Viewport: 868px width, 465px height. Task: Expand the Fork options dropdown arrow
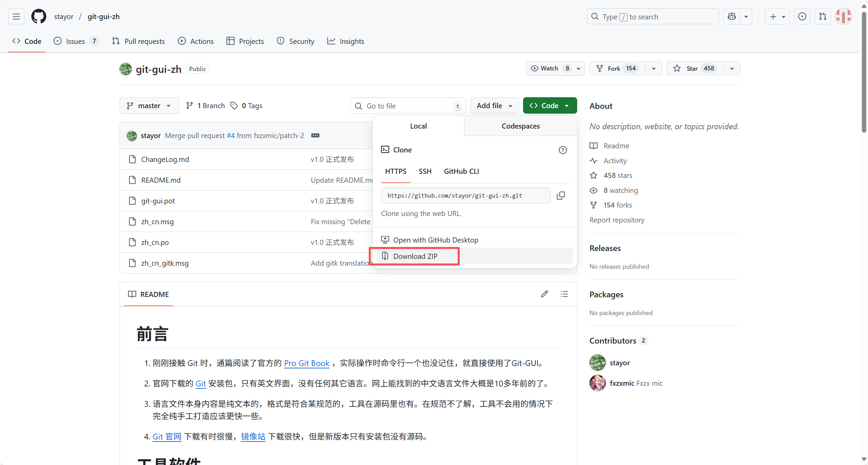pos(654,68)
